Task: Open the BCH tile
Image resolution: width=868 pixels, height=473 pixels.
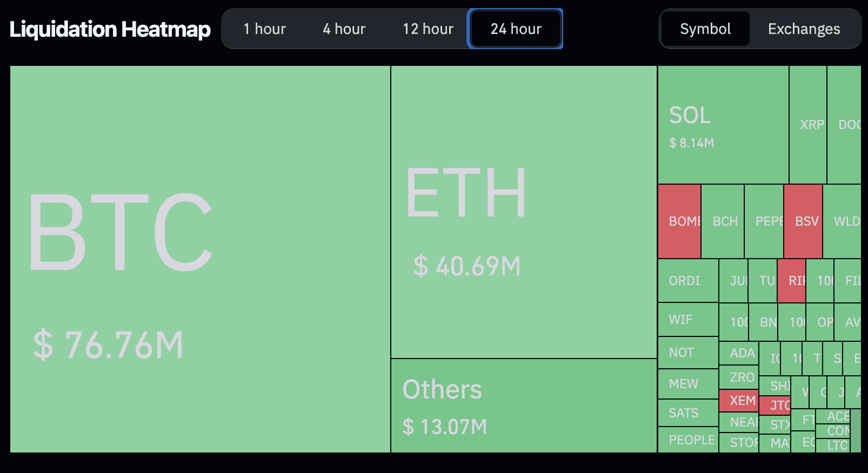Action: click(x=723, y=221)
